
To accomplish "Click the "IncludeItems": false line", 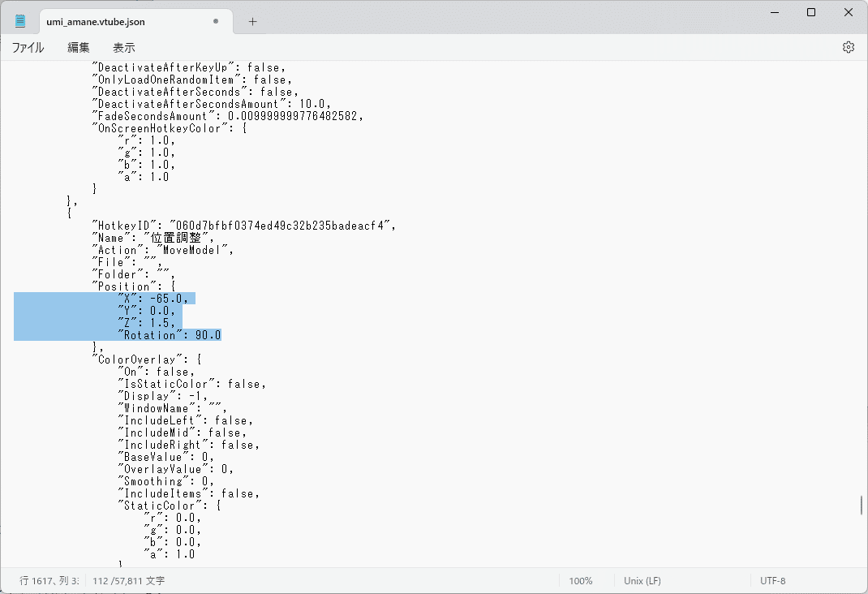I will coord(188,493).
